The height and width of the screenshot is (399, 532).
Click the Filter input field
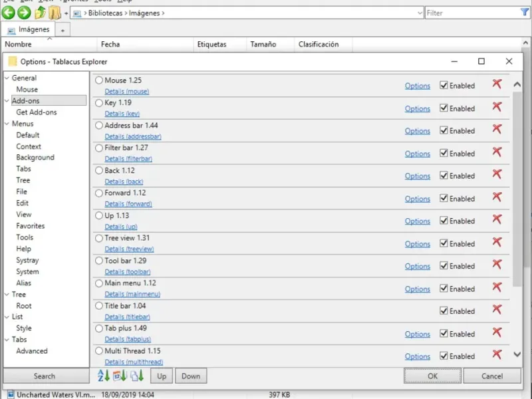click(x=473, y=13)
